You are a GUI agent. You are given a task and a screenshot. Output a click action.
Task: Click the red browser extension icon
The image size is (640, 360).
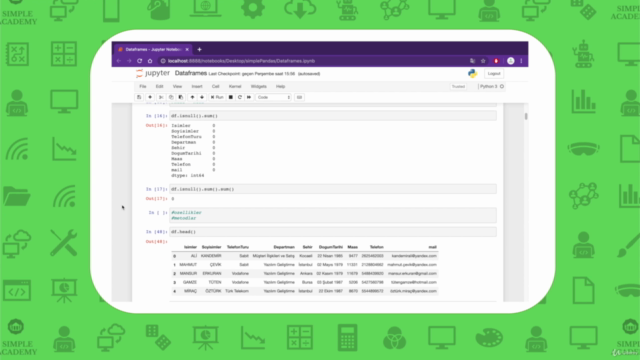pyautogui.click(x=496, y=61)
